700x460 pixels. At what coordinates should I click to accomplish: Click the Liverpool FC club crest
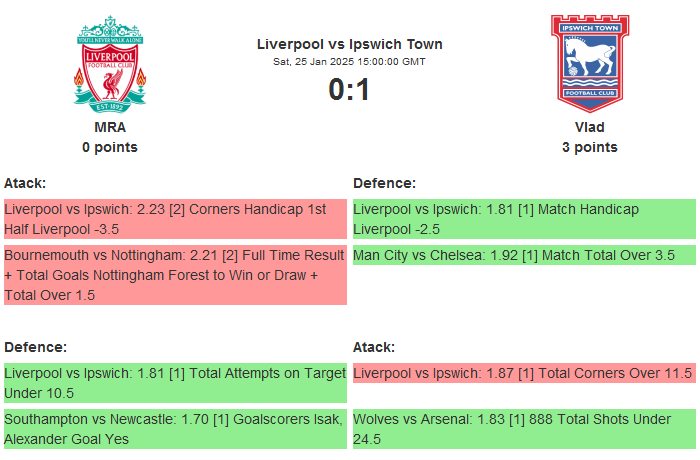tap(110, 63)
